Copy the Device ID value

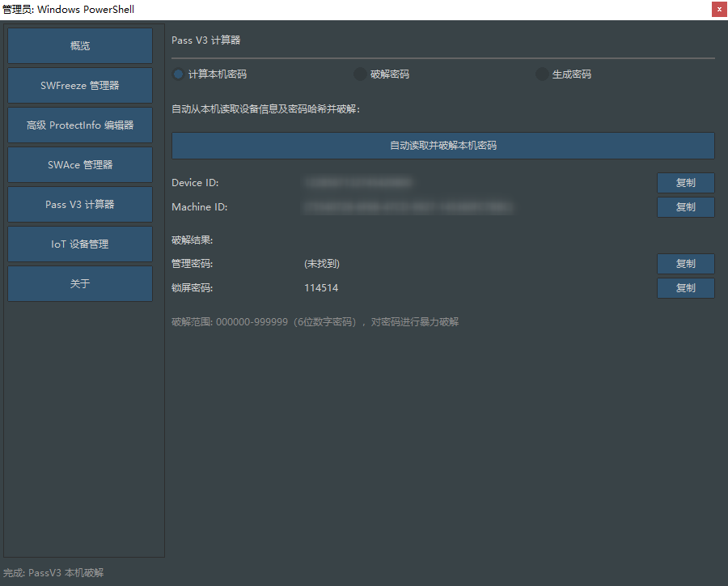click(x=686, y=183)
